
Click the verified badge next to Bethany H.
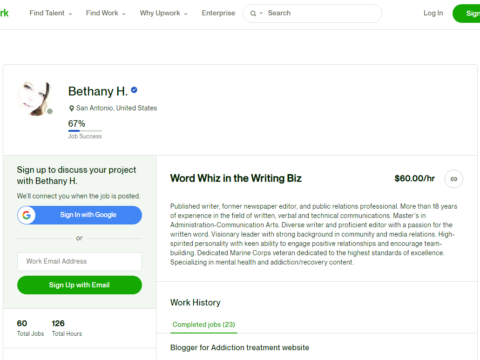pyautogui.click(x=134, y=90)
